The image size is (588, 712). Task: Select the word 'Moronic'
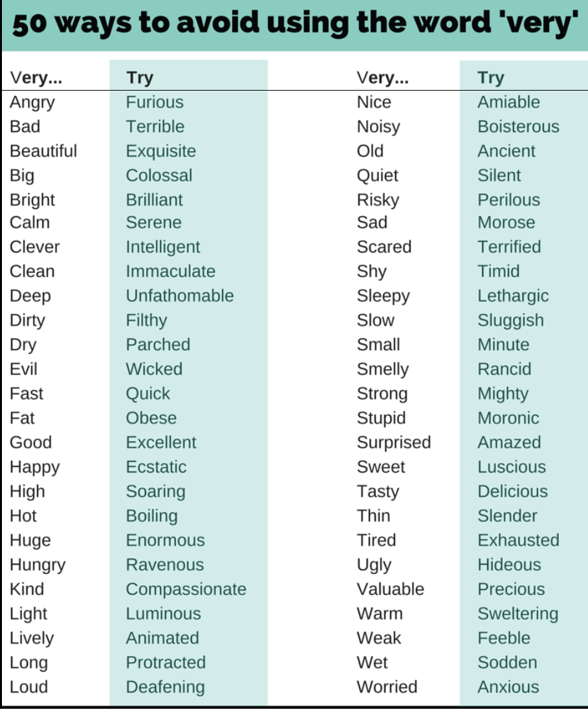click(508, 417)
